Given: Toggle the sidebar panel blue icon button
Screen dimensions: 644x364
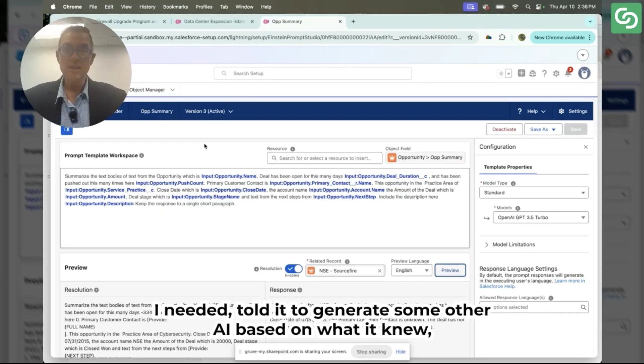Looking at the screenshot, I should pos(67,129).
